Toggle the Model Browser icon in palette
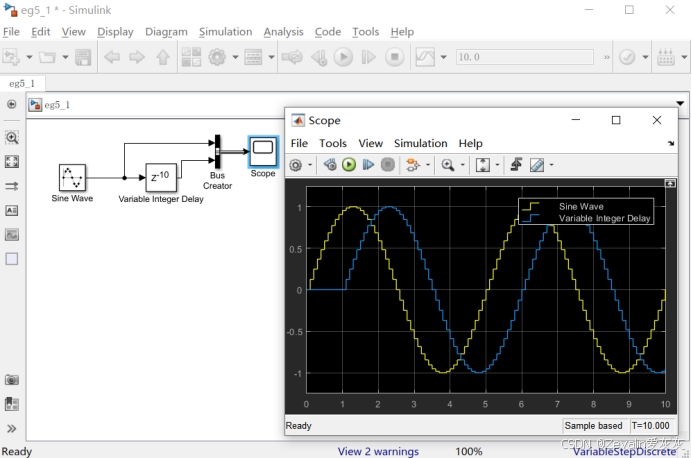This screenshot has height=458, width=692. pyautogui.click(x=12, y=404)
